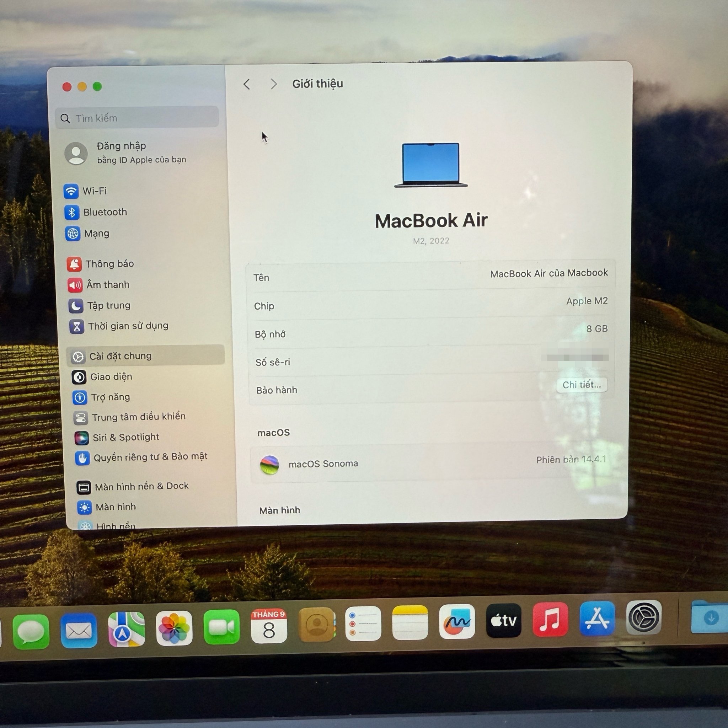Open Notes from the Dock

coord(410,622)
